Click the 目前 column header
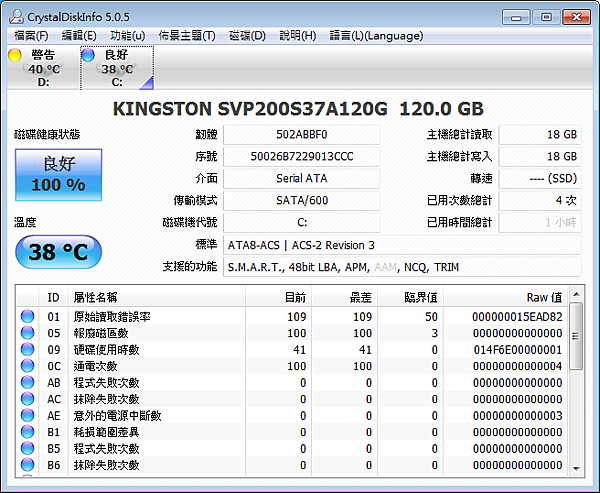The width and height of the screenshot is (600, 493). (279, 297)
